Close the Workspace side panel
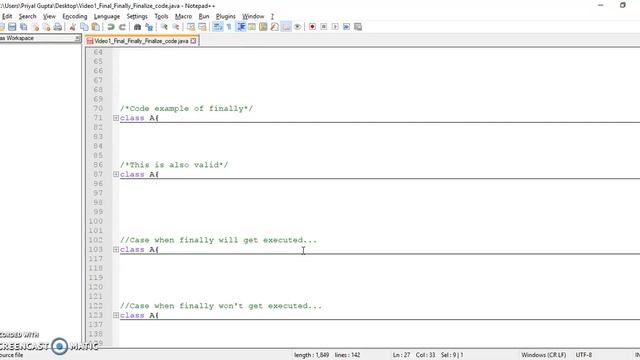Image resolution: width=640 pixels, height=360 pixels. pyautogui.click(x=77, y=38)
